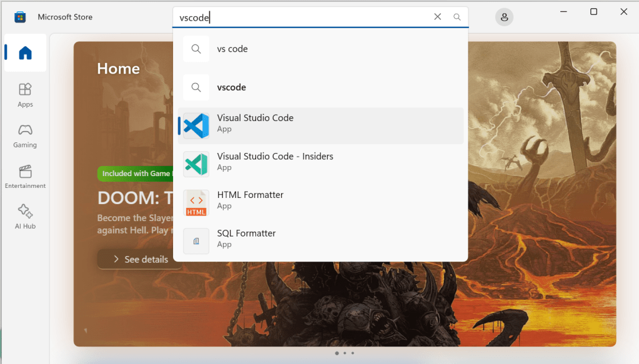Image resolution: width=639 pixels, height=364 pixels.
Task: Open the Home section in sidebar
Action: pyautogui.click(x=25, y=53)
